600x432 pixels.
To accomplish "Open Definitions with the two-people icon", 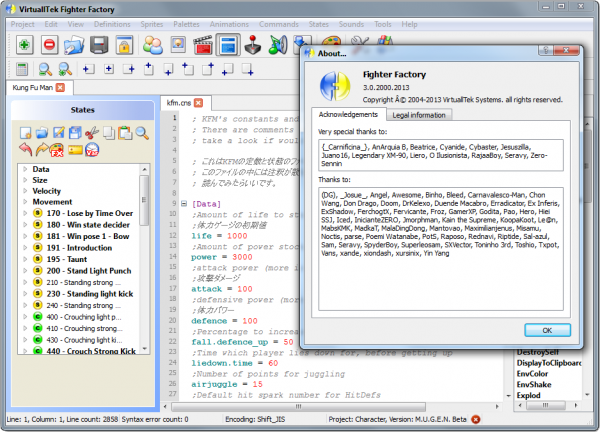I will point(153,45).
